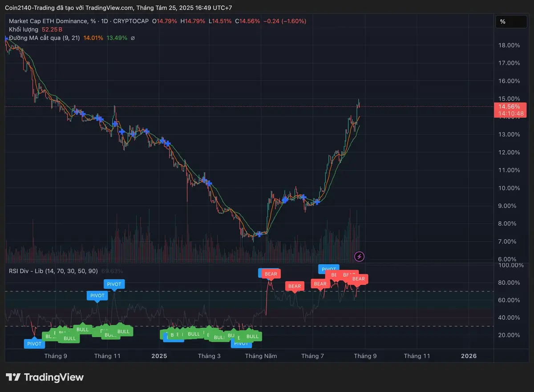Select the 2025 year label on the time axis
The image size is (534, 392).
[159, 356]
